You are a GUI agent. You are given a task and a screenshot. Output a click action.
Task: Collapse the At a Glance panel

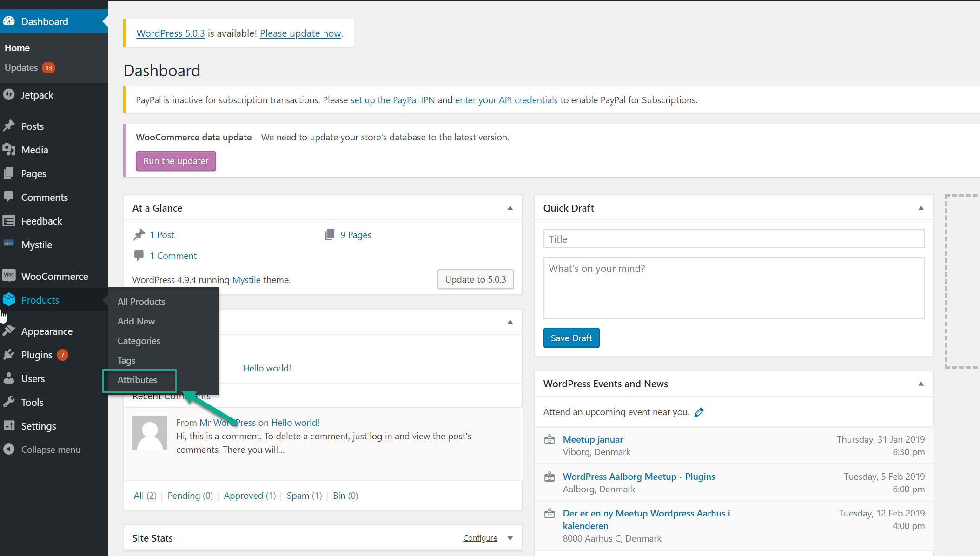coord(510,208)
